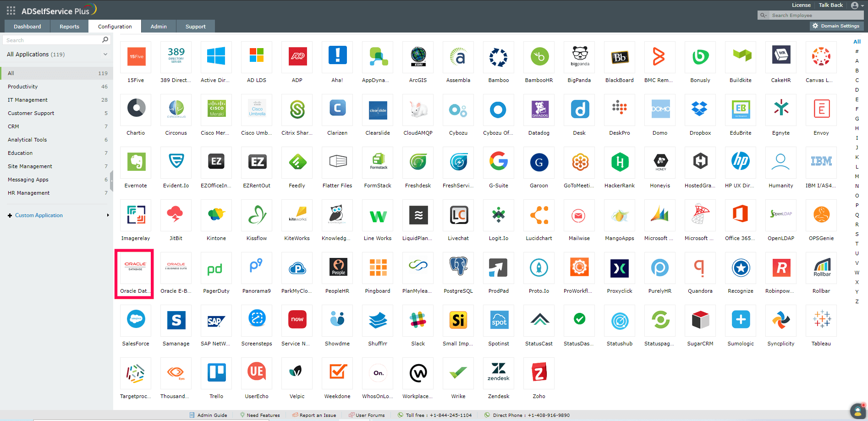Filter by HR Management category
Image resolution: width=868 pixels, height=421 pixels.
(x=56, y=193)
